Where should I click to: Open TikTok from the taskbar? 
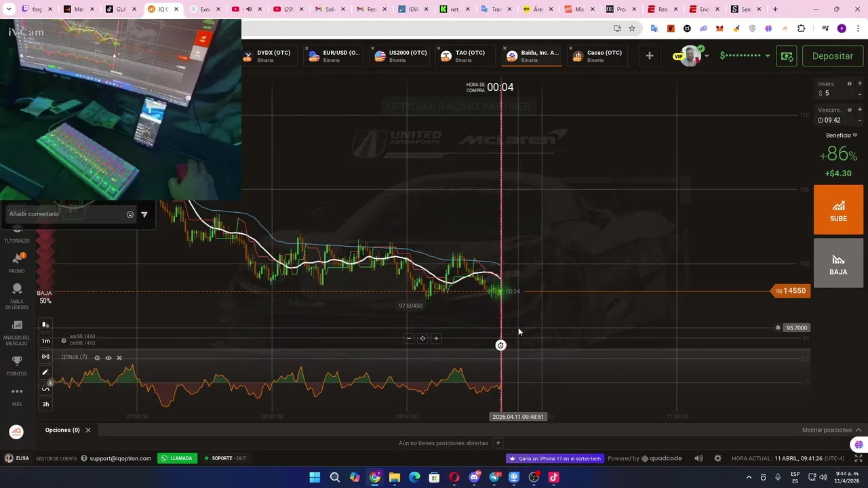[x=553, y=477]
